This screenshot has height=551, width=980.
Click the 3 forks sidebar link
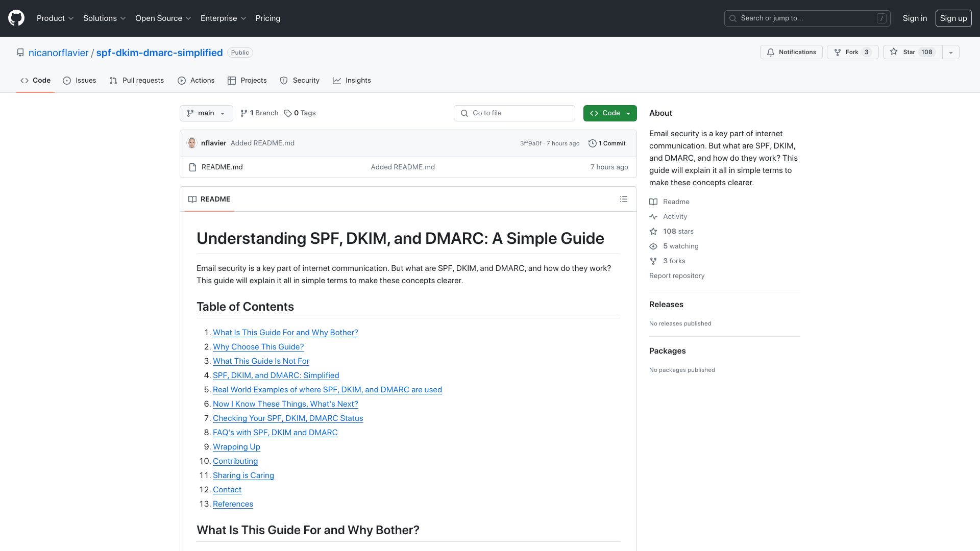pos(667,261)
